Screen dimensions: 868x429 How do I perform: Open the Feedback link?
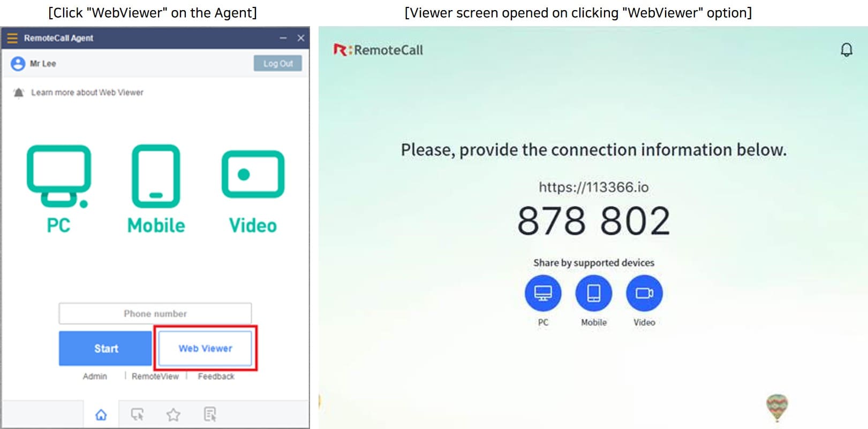pos(216,377)
